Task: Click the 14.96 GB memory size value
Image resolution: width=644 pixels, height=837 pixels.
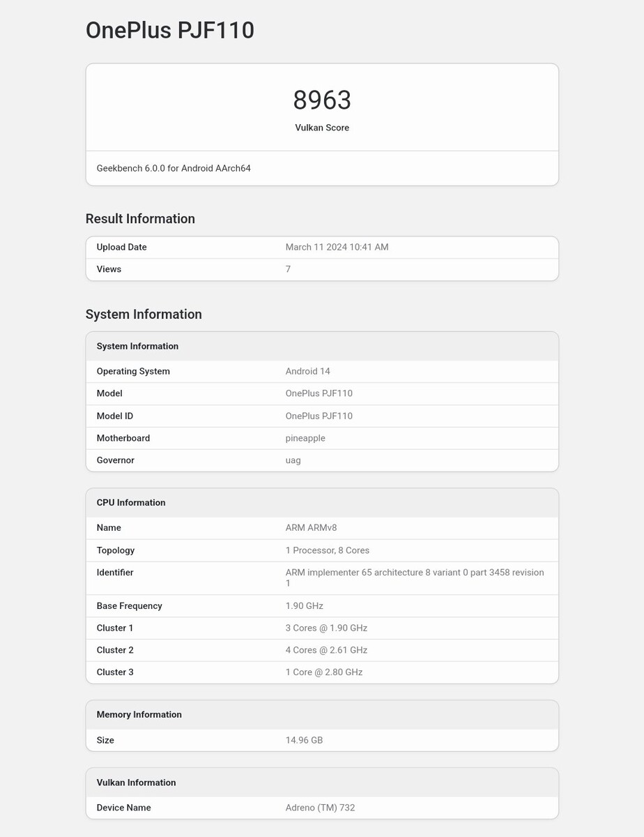Action: 304,740
